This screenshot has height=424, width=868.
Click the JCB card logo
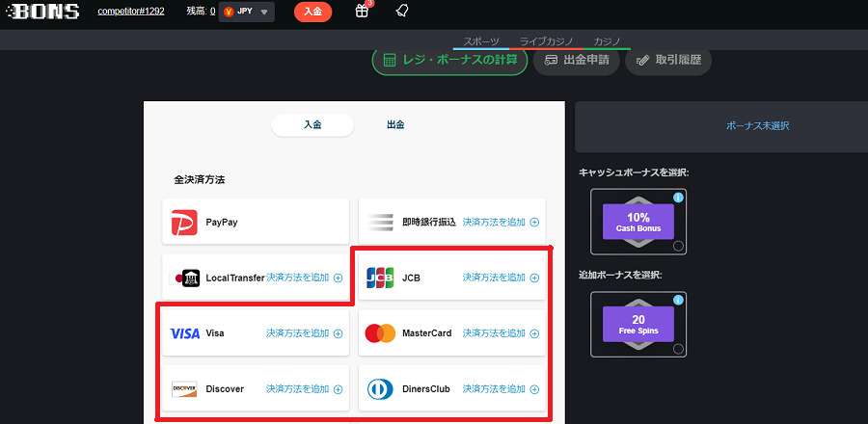pos(380,278)
